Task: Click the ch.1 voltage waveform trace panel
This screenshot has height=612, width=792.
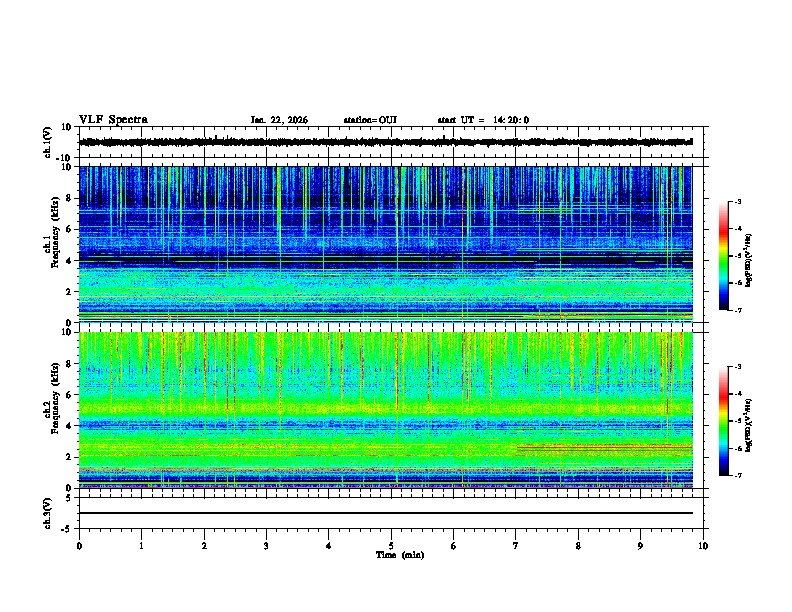Action: tap(391, 142)
